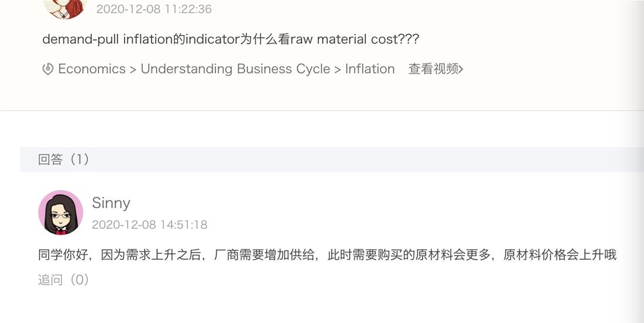Click the location pin icon beside Economics

[48, 69]
